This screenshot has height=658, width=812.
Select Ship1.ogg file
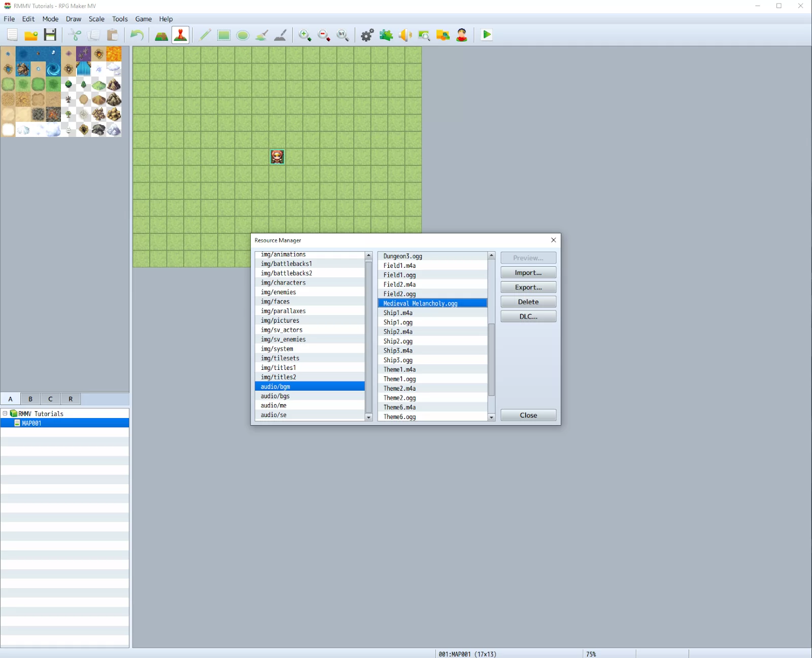pyautogui.click(x=432, y=322)
